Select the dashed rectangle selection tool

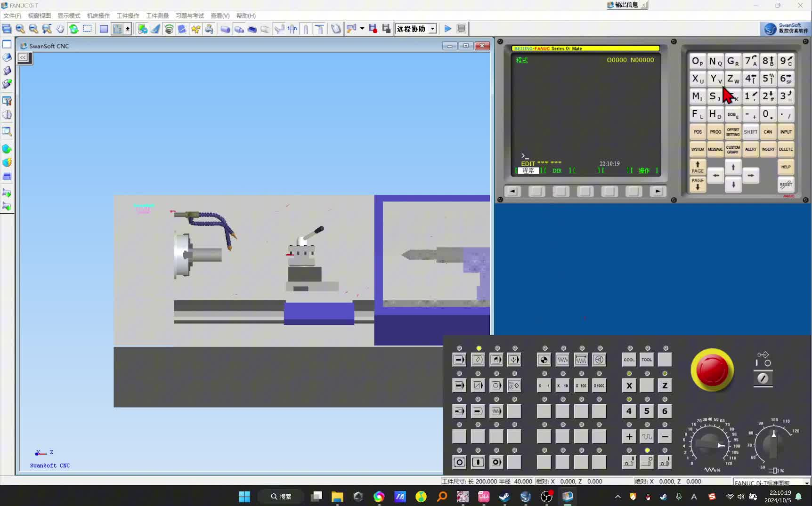pos(87,29)
